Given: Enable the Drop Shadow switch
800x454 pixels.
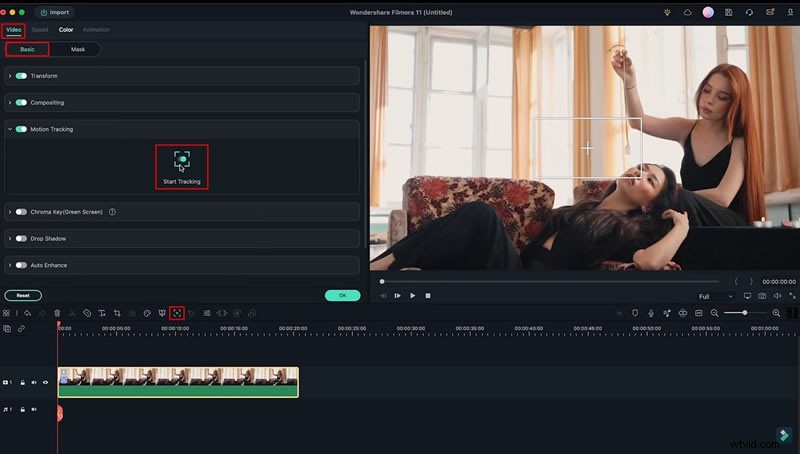Looking at the screenshot, I should [21, 238].
